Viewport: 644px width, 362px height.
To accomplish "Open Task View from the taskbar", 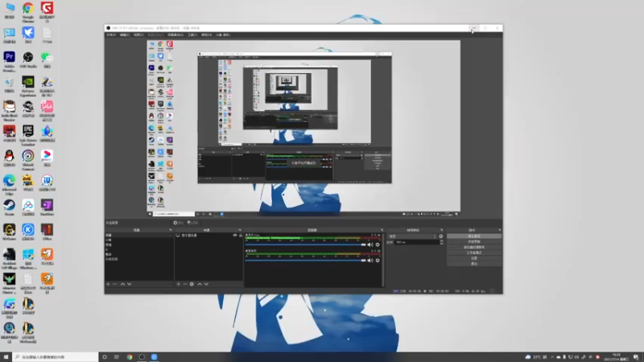I will (117, 357).
